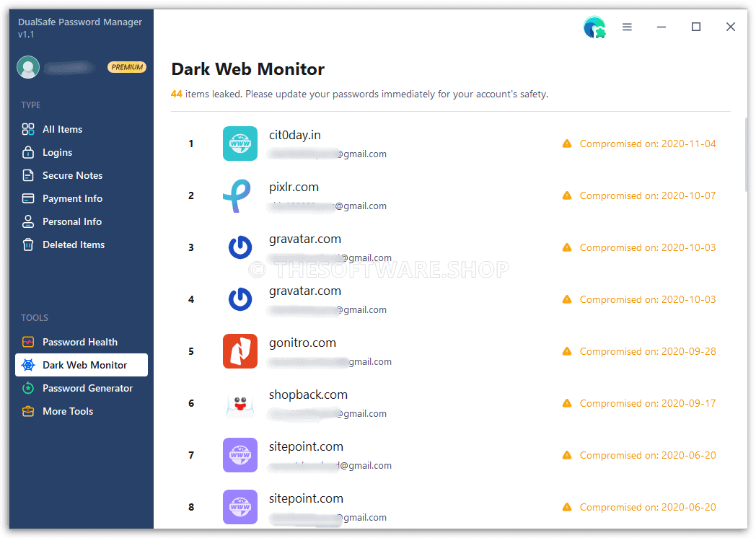Image resolution: width=756 pixels, height=538 pixels.
Task: Click warning icon for 2020-11-04 compromise
Action: pos(567,144)
